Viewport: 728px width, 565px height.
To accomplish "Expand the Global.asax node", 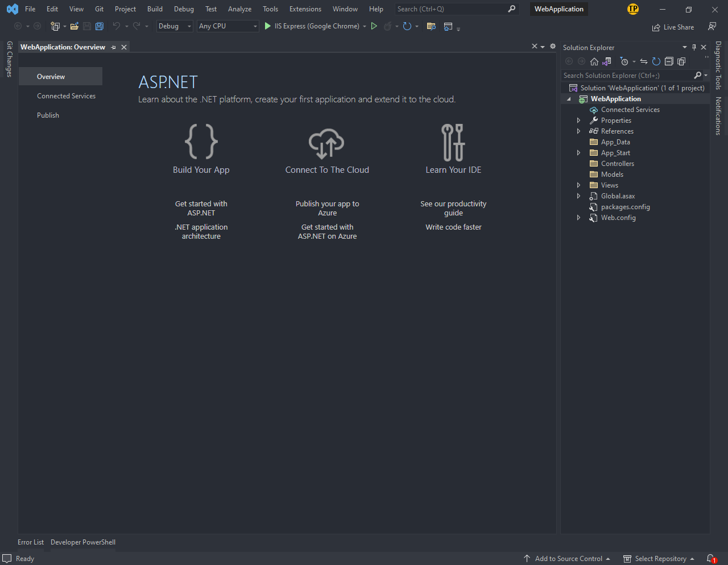I will tap(578, 196).
